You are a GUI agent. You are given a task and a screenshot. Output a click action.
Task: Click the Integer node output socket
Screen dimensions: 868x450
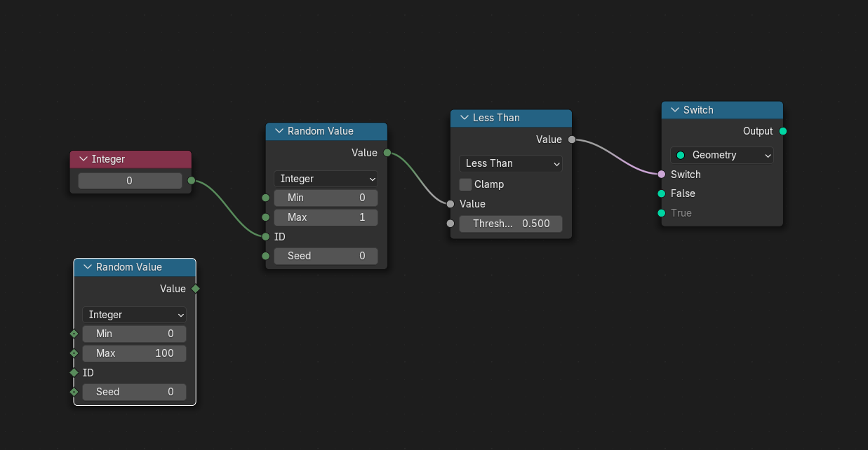[191, 181]
